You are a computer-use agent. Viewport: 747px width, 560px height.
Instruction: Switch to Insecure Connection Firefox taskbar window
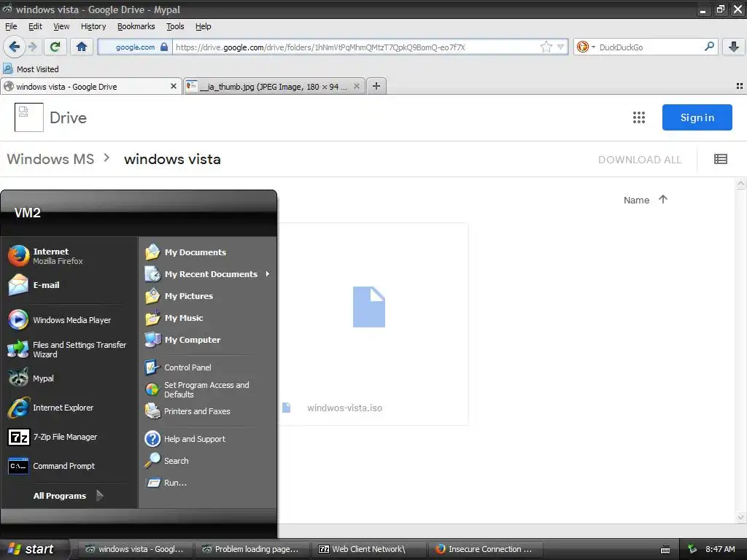[484, 549]
